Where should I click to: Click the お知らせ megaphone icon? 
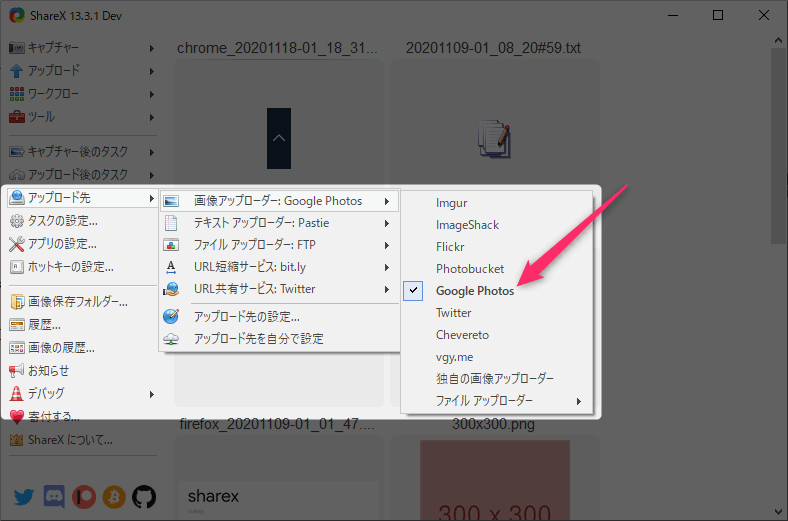(17, 371)
